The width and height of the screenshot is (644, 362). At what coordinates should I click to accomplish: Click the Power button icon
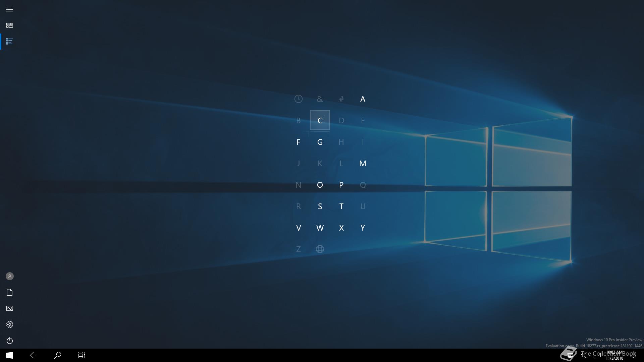(10, 341)
